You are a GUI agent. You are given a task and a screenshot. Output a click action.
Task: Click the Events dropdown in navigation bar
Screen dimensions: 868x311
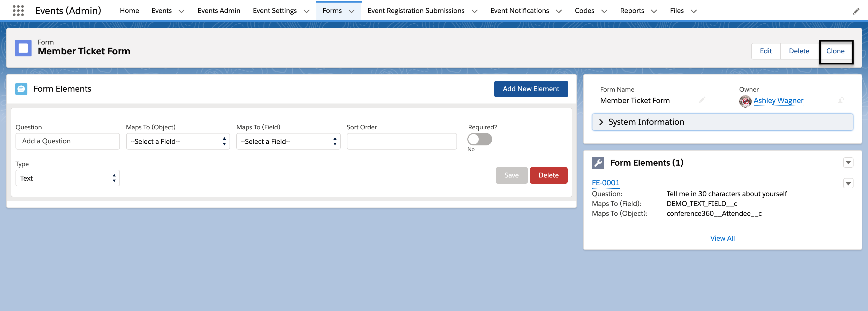[x=167, y=10]
